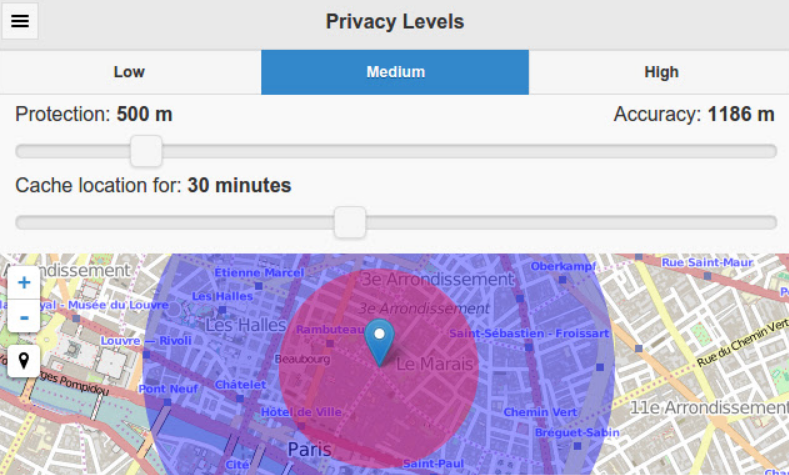Viewport: 789px width, 475px height.
Task: Click the Rambuteau station label
Action: tap(330, 330)
